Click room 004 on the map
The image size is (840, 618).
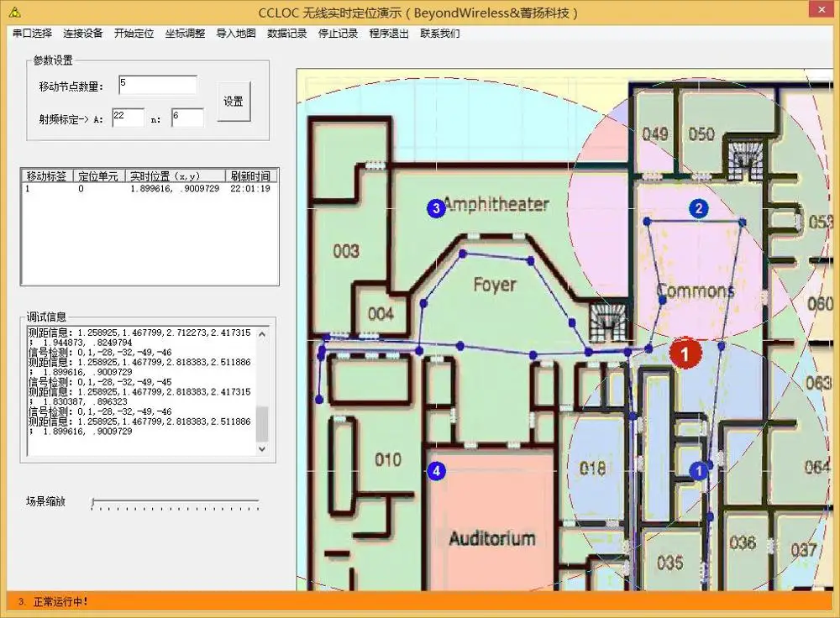[381, 313]
